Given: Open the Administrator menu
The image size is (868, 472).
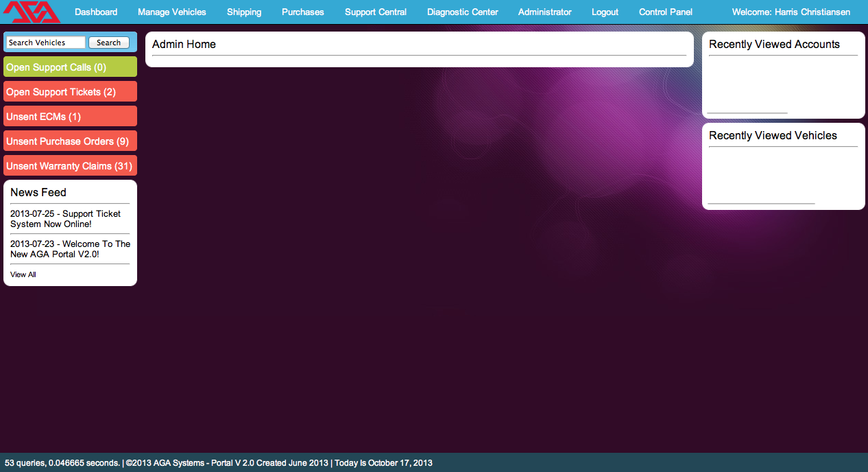Looking at the screenshot, I should click(545, 12).
